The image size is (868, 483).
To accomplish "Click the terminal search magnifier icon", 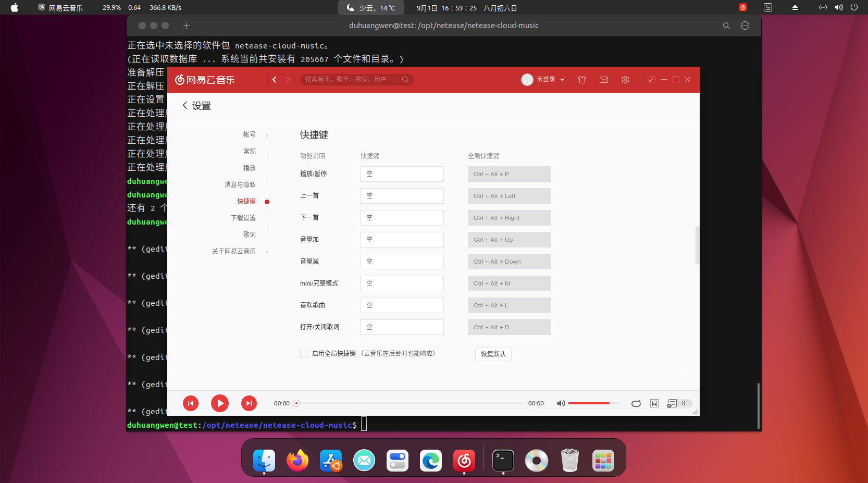I will 726,26.
